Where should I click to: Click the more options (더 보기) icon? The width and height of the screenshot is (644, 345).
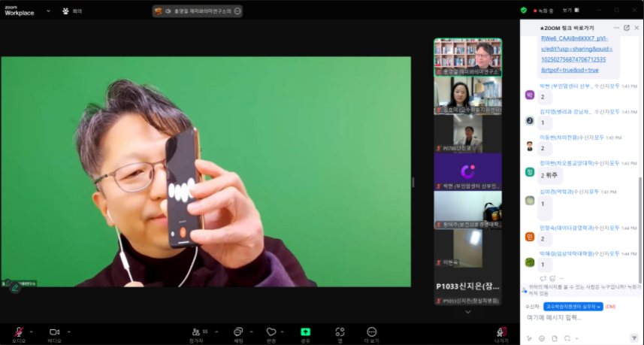tap(371, 331)
